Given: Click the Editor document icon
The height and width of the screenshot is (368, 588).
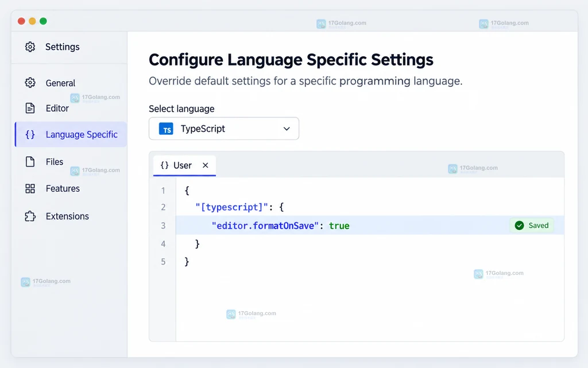Looking at the screenshot, I should click(x=30, y=108).
